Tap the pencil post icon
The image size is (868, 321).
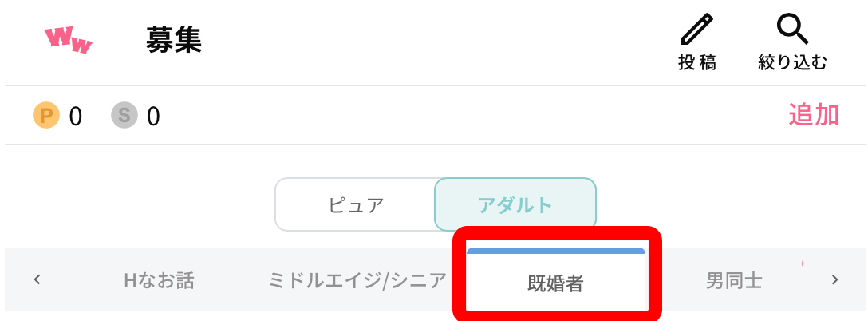697,29
